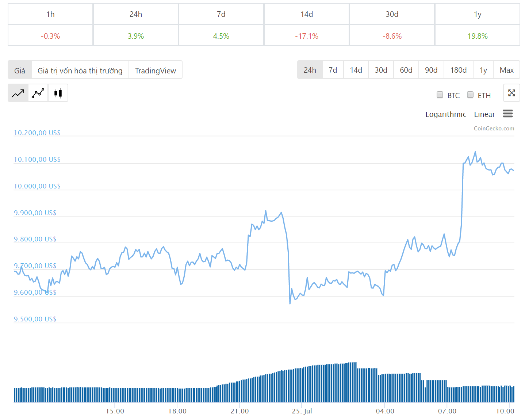Click the 10.100,00 US$ axis label

pyautogui.click(x=37, y=159)
